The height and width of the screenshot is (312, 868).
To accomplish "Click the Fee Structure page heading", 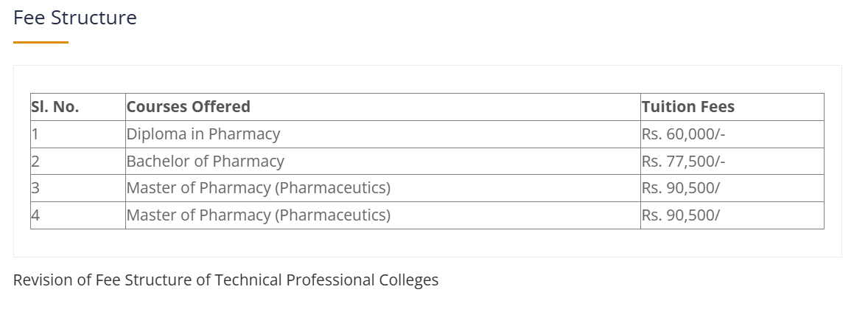I will [75, 18].
